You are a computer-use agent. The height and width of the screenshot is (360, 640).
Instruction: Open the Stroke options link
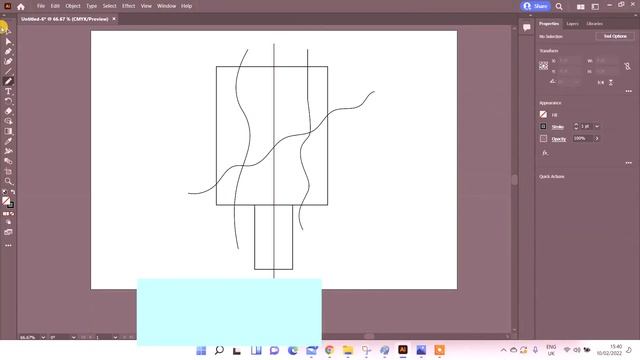coord(558,127)
